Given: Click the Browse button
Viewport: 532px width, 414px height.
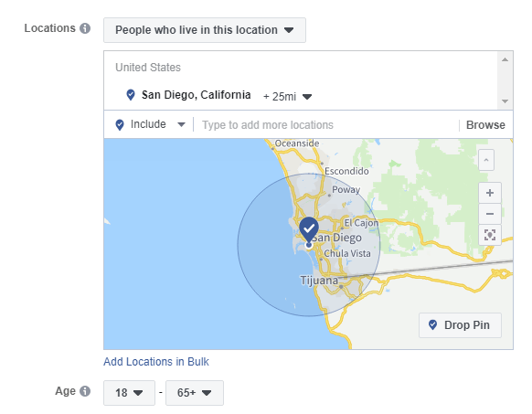Looking at the screenshot, I should pyautogui.click(x=485, y=125).
